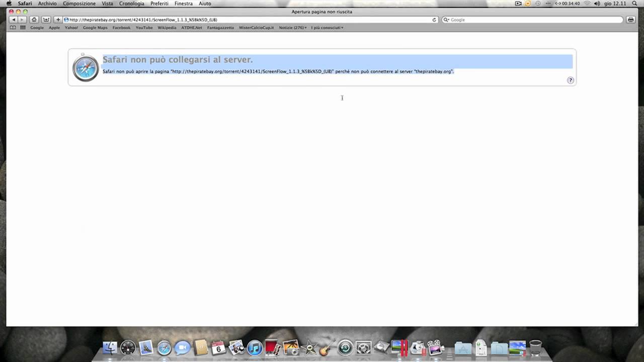Open Address Book from the Dock

pyautogui.click(x=201, y=347)
